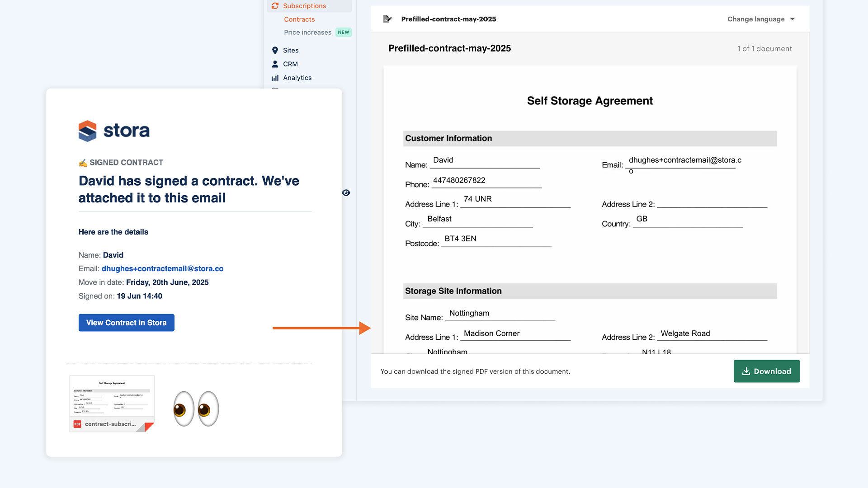This screenshot has width=868, height=488.
Task: Click the download arrow icon on Download button
Action: 746,371
